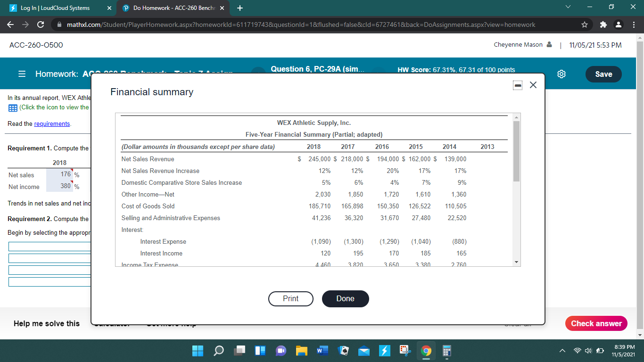644x362 pixels.
Task: Click the Check answer button
Action: [x=596, y=323]
